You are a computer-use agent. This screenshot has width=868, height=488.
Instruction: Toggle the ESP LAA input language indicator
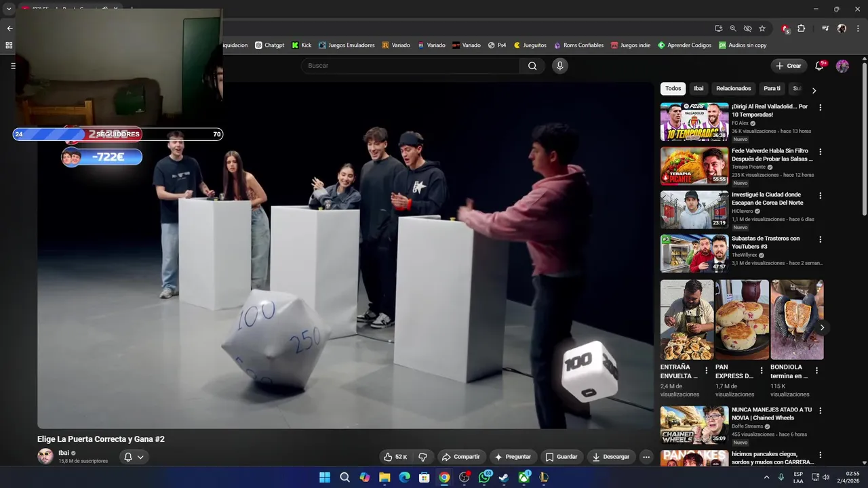(798, 477)
